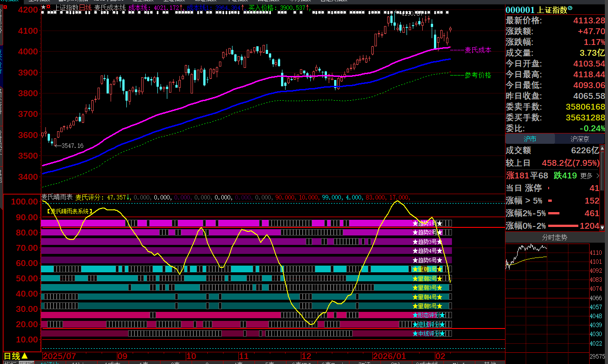608x364 pixels.
Task: Expand 更多 in the advance/decline row
Action: point(590,176)
